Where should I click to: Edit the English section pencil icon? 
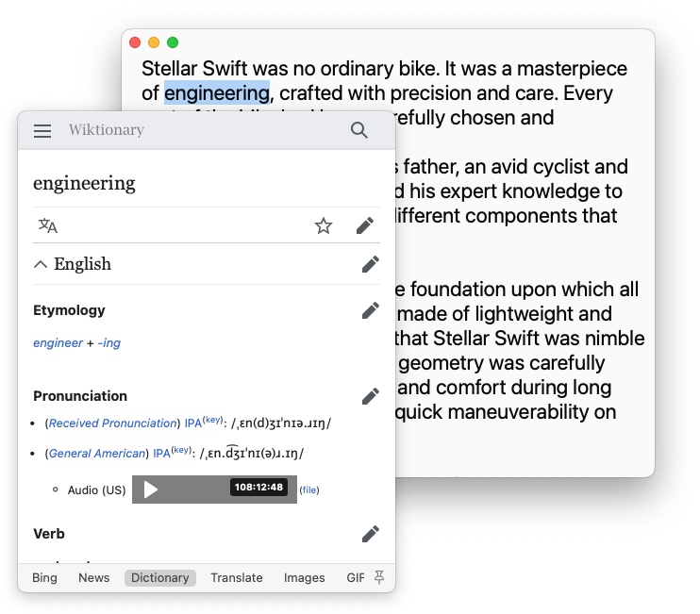(x=371, y=264)
